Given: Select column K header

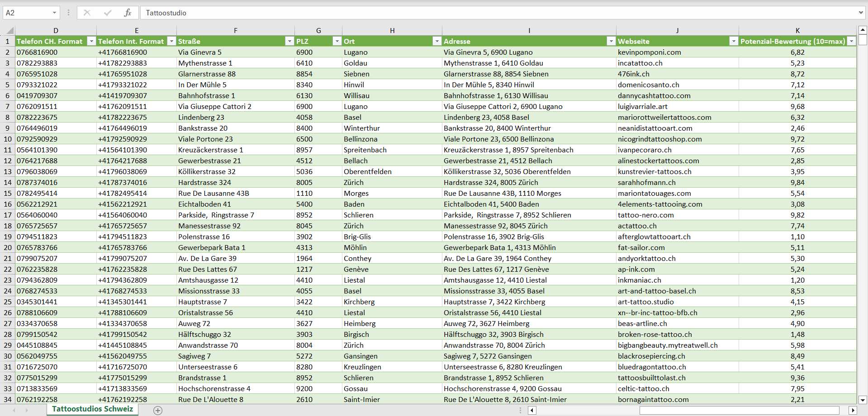Looking at the screenshot, I should tap(797, 30).
